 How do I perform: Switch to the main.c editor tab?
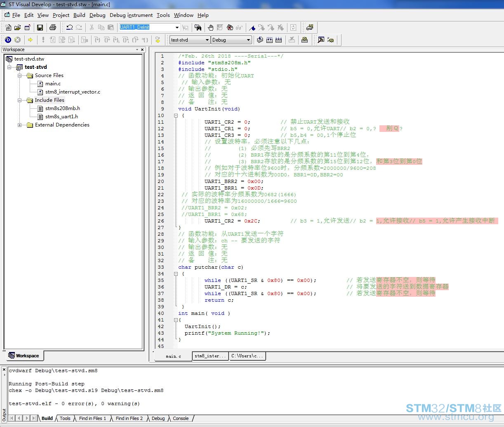coord(174,356)
